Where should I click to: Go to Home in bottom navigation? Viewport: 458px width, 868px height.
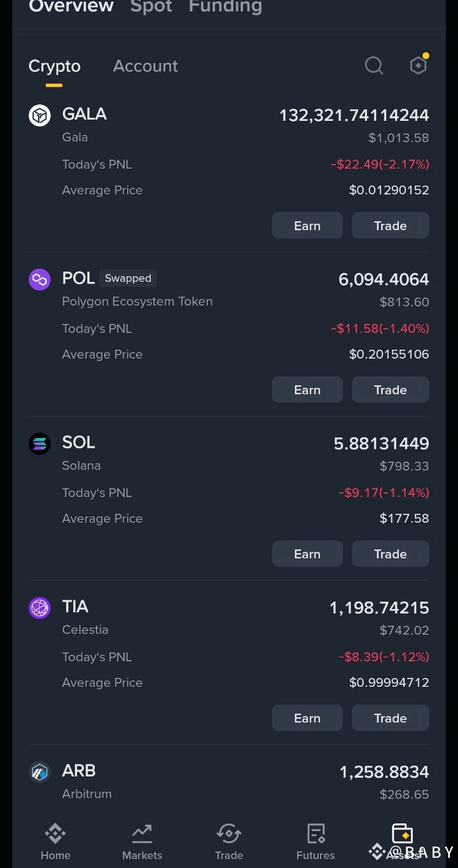(x=55, y=841)
